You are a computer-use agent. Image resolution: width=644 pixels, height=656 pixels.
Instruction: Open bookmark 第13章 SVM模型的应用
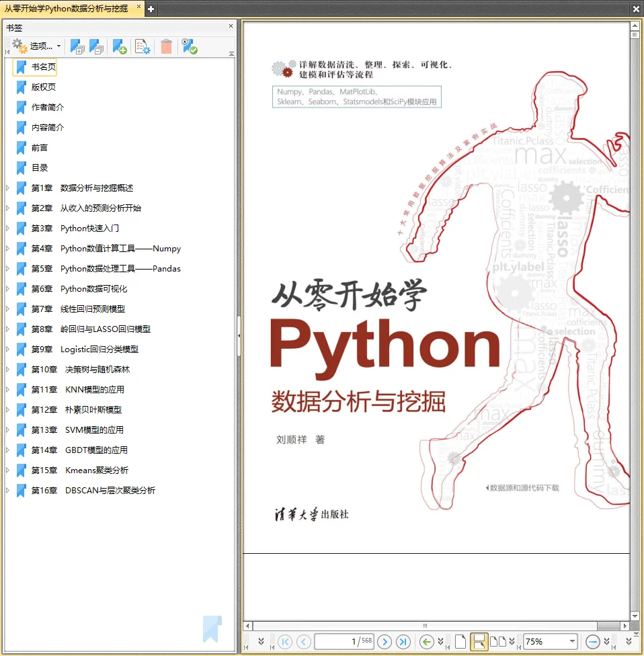coord(77,429)
